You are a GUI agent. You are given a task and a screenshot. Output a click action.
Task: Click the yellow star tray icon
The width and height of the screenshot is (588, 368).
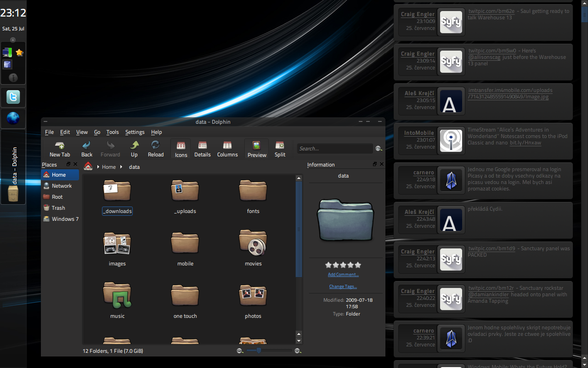(19, 52)
